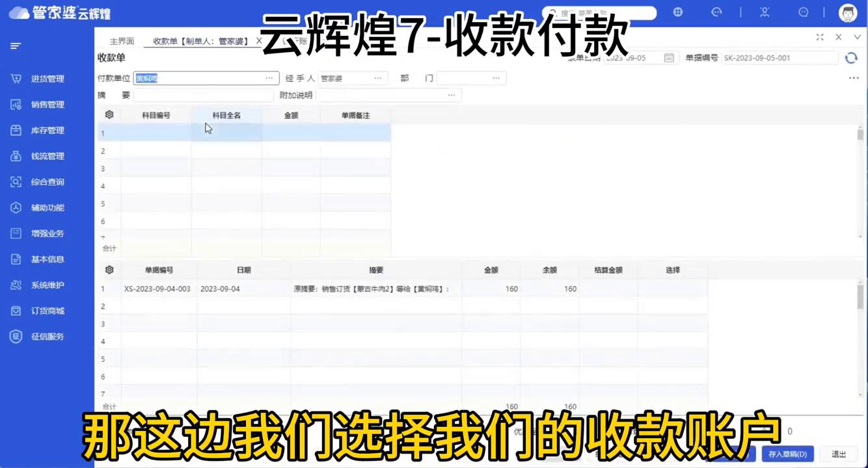
Task: Select the 库存管理 sidebar module
Action: 46,130
